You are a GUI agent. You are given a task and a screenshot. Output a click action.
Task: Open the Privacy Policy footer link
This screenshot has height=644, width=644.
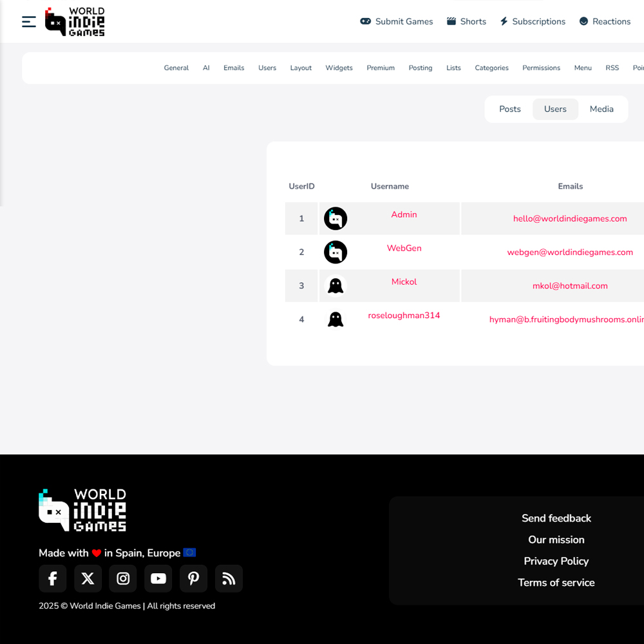(556, 561)
